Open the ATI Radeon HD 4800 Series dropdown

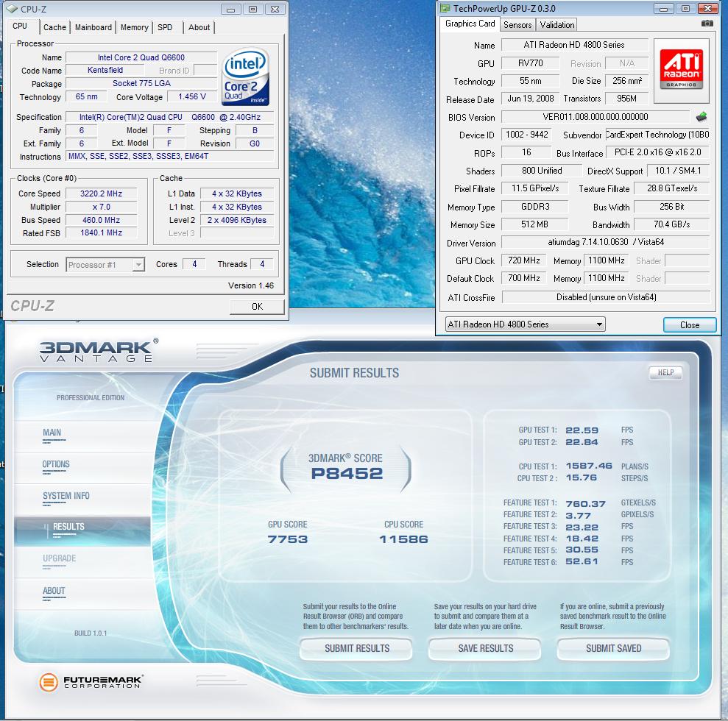pyautogui.click(x=525, y=324)
